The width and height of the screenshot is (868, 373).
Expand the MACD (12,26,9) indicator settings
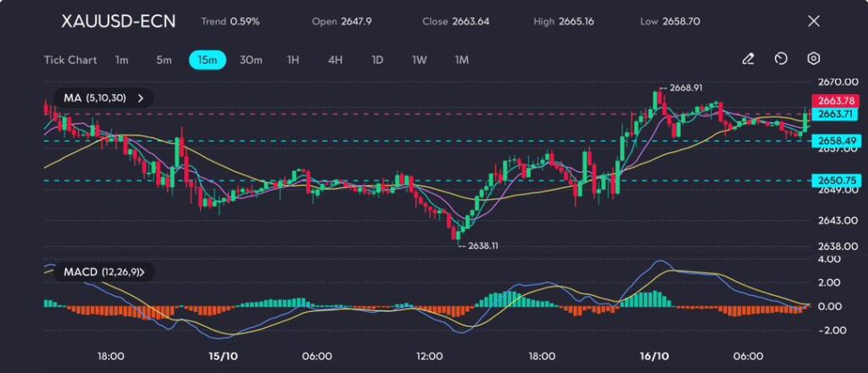pyautogui.click(x=142, y=272)
